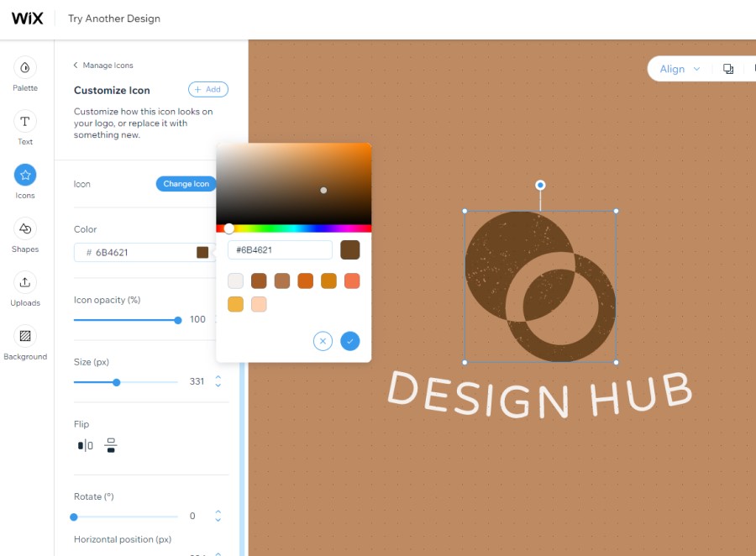The height and width of the screenshot is (556, 756).
Task: Click the Size stepper arrows
Action: (218, 381)
